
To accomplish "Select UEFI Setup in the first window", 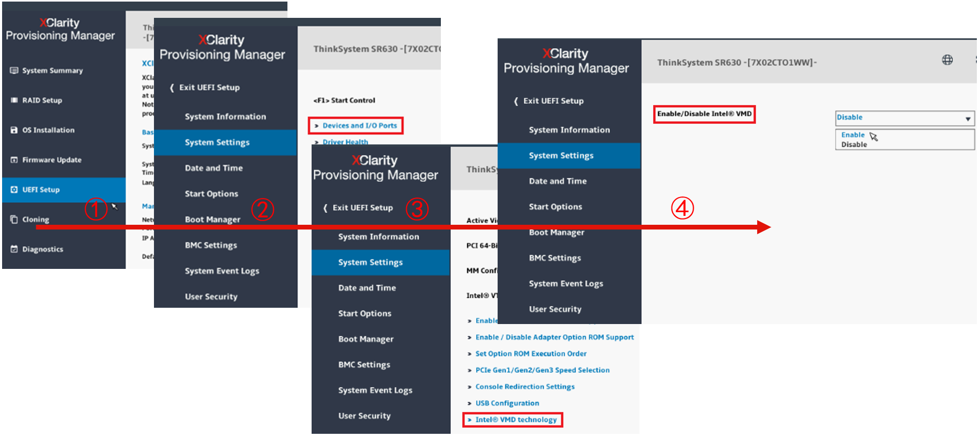I will [x=64, y=190].
